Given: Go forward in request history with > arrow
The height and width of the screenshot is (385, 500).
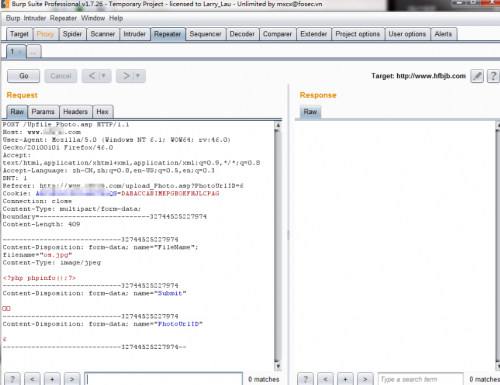Looking at the screenshot, I should point(126,76).
